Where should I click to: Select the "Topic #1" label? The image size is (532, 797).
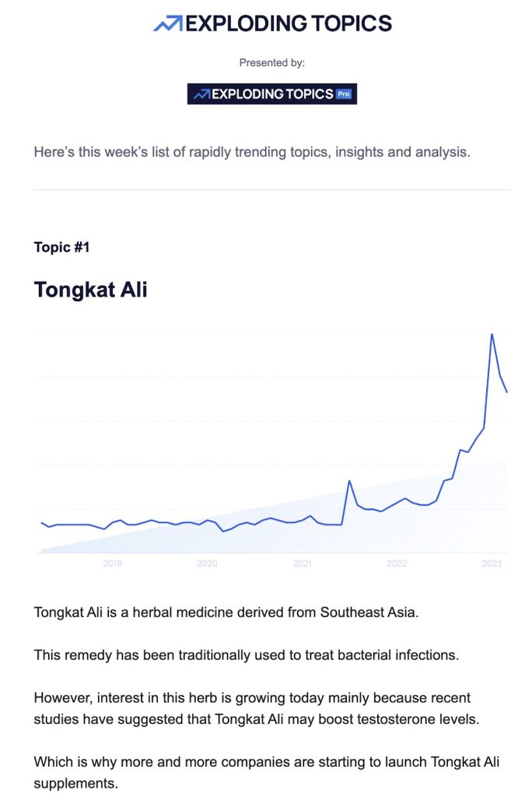pyautogui.click(x=62, y=248)
